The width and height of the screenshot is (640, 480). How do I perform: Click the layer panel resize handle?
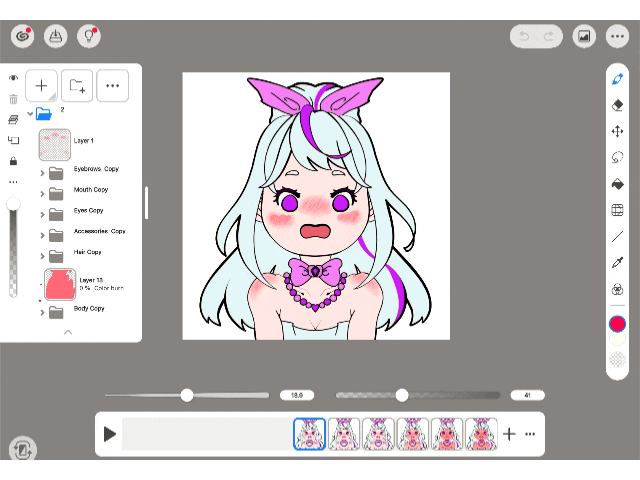point(147,203)
